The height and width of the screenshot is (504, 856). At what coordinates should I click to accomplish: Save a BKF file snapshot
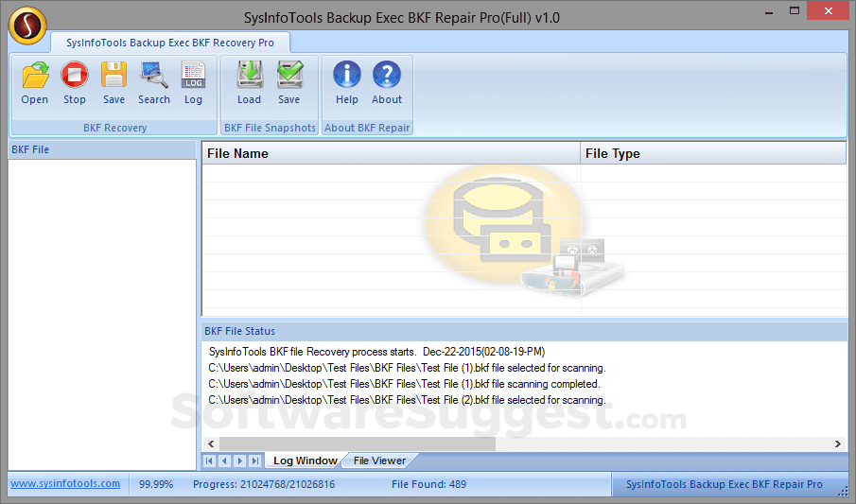click(x=289, y=83)
